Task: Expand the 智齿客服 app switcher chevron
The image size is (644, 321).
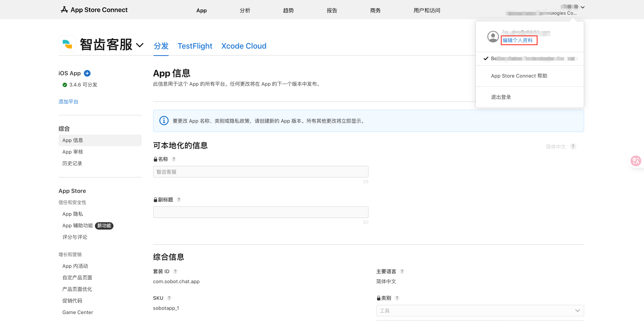Action: [140, 45]
